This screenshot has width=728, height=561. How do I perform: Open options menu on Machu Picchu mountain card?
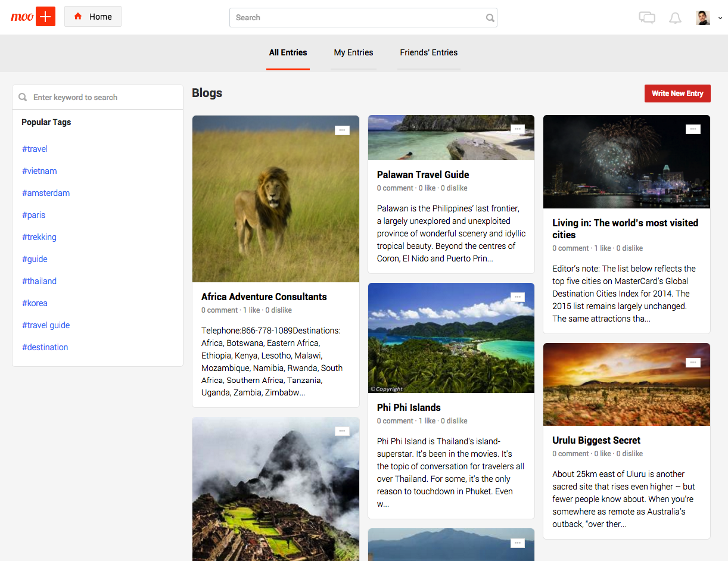pyautogui.click(x=342, y=431)
